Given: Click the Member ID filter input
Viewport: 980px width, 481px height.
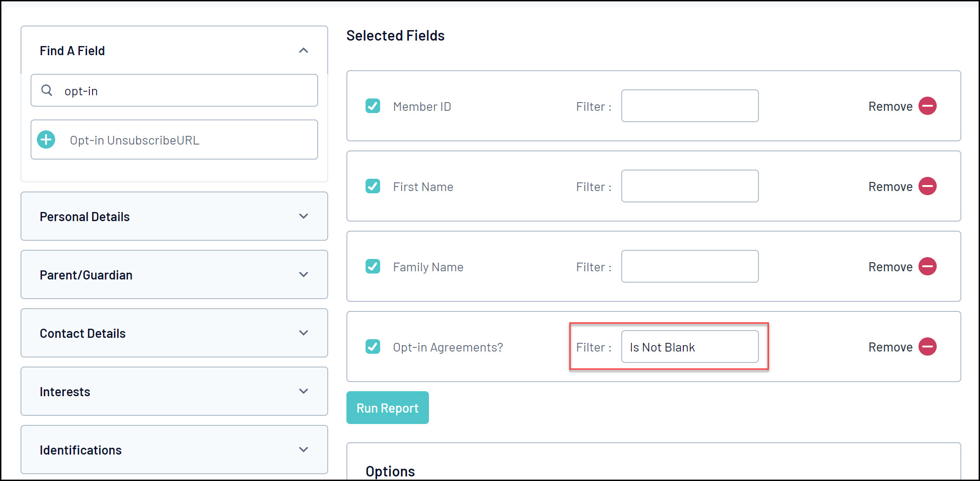Looking at the screenshot, I should tap(690, 106).
